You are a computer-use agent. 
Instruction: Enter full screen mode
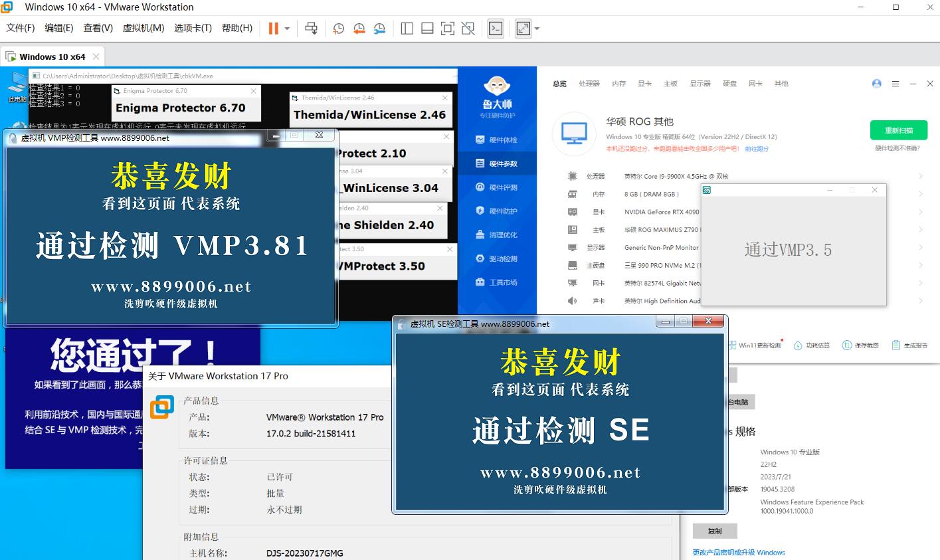coord(448,29)
